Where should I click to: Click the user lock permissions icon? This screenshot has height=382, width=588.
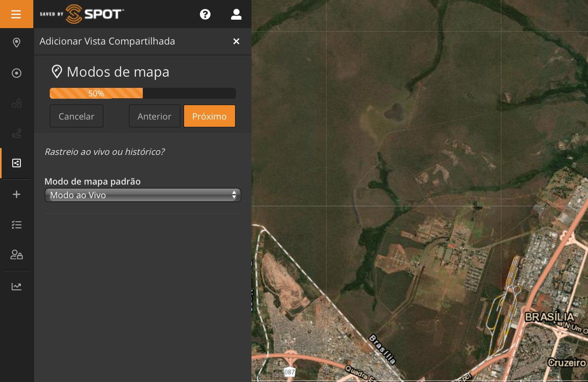pyautogui.click(x=16, y=255)
